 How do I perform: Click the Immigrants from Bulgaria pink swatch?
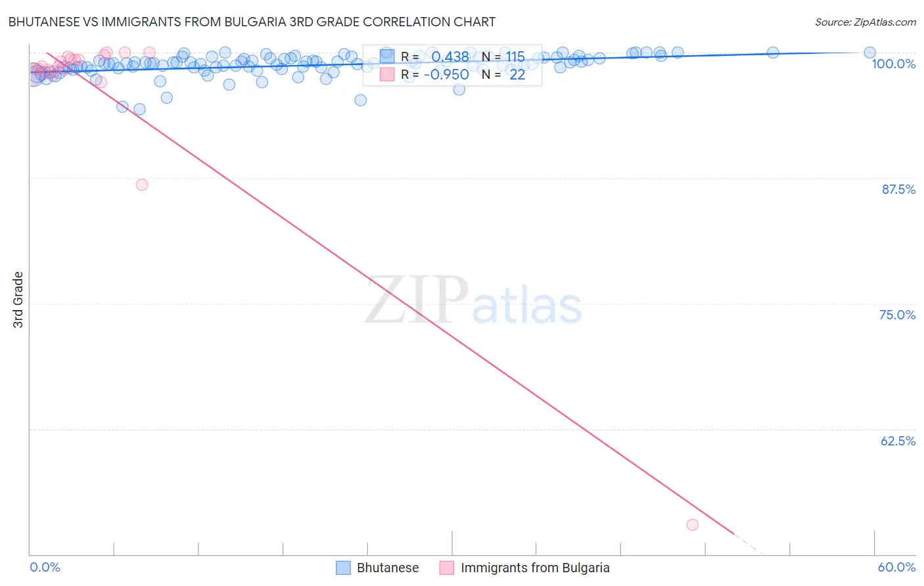pos(447,568)
